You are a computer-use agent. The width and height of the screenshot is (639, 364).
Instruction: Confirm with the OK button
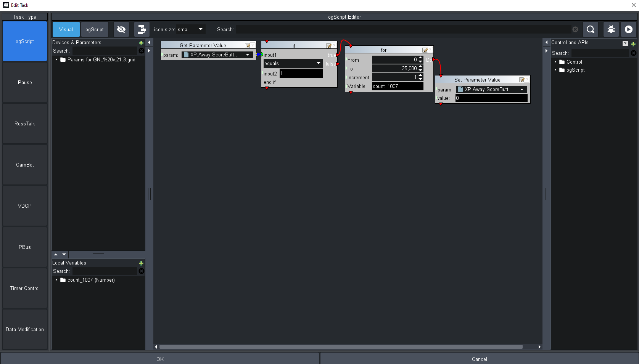pyautogui.click(x=160, y=359)
